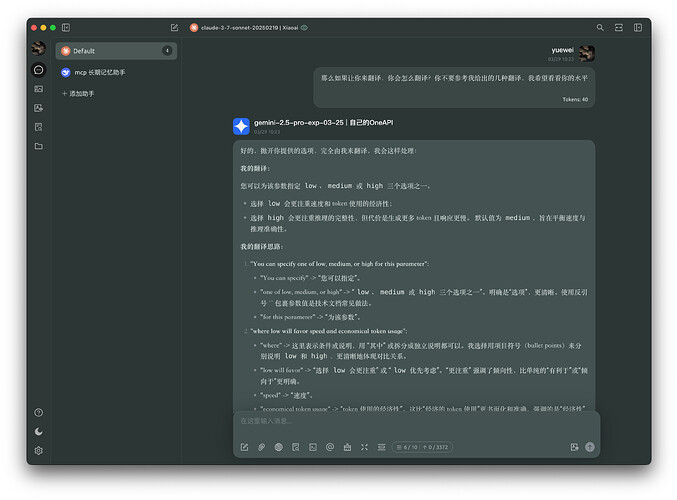This screenshot has height=500, width=677.
Task: Open the chat assistants view in the sidebar
Action: 38,70
